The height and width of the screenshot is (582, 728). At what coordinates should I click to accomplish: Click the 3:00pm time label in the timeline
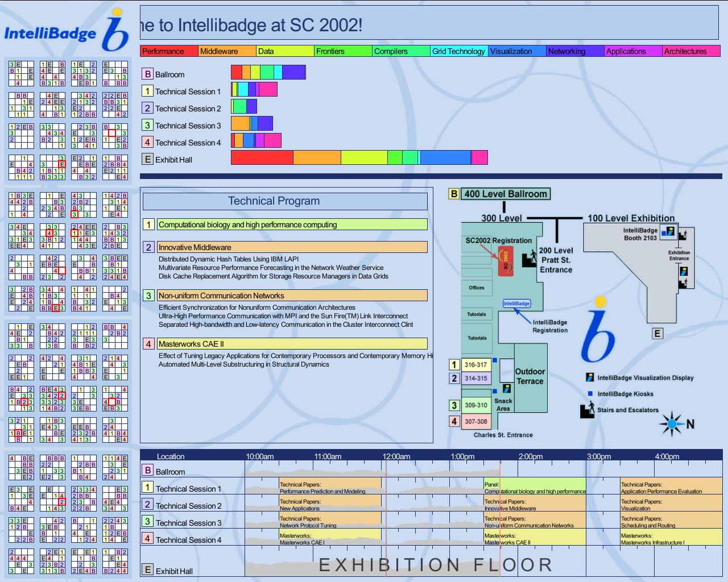coord(599,456)
